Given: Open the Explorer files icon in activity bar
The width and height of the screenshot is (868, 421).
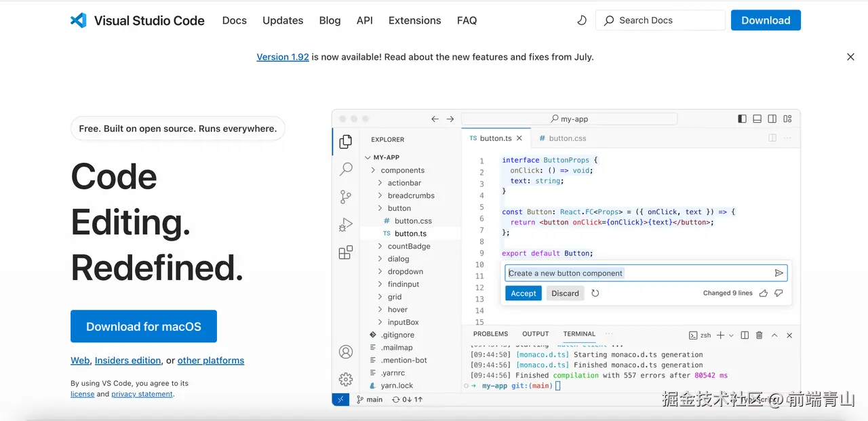Looking at the screenshot, I should pyautogui.click(x=346, y=141).
